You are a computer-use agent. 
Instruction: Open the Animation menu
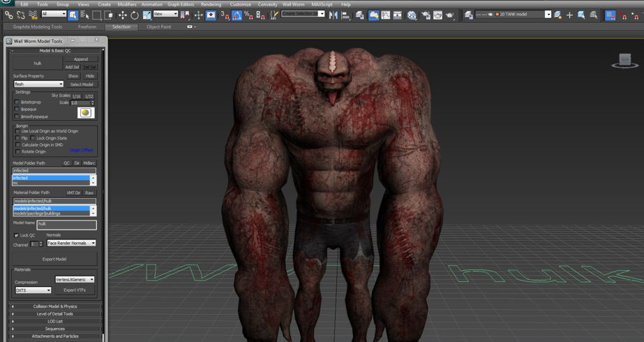point(152,4)
